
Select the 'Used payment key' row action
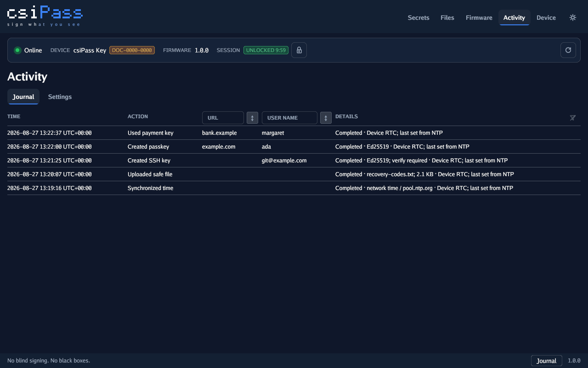(x=151, y=133)
